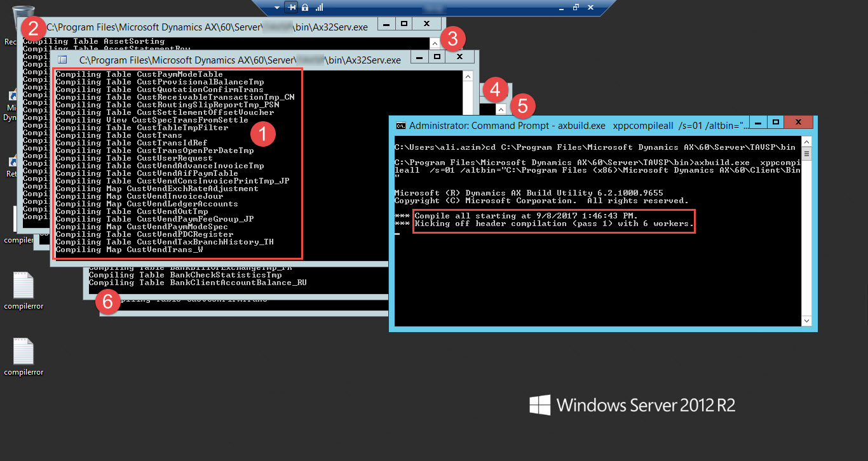Click Command Prompt scrollbar down arrow
This screenshot has height=461, width=868.
pos(808,321)
